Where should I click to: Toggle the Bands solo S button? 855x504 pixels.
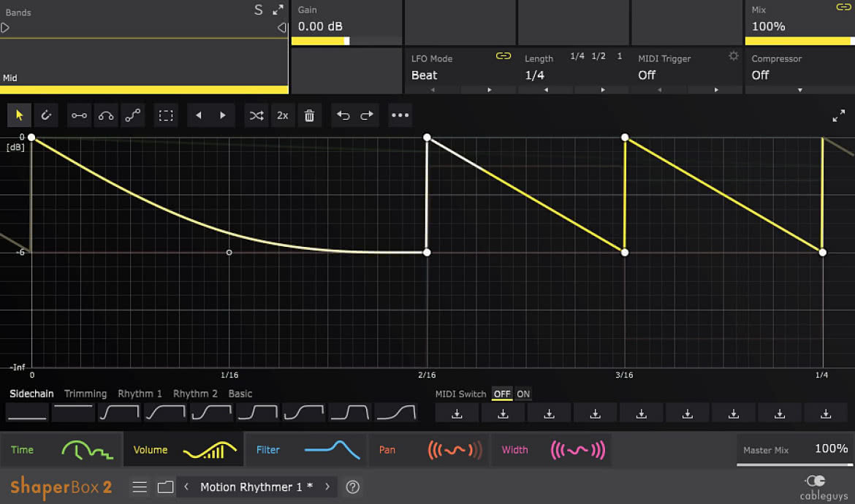point(259,9)
